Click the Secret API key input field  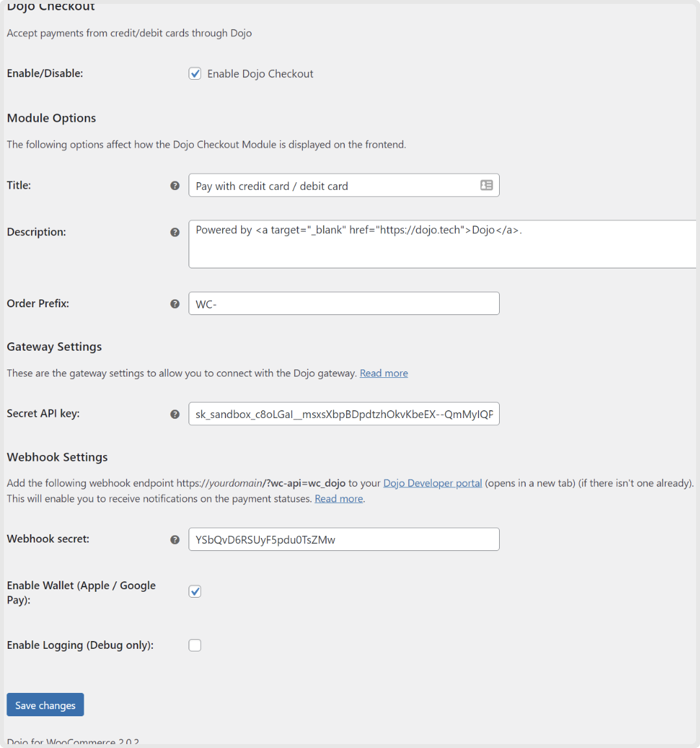pos(344,414)
